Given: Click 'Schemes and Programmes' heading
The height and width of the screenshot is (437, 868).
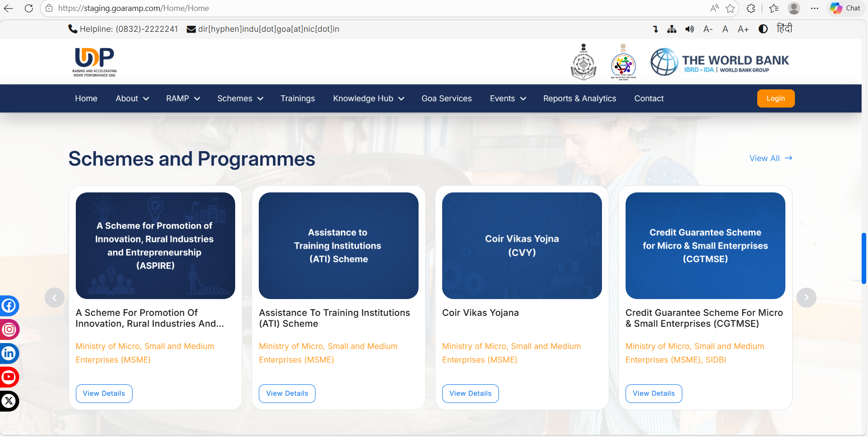Looking at the screenshot, I should click(192, 159).
